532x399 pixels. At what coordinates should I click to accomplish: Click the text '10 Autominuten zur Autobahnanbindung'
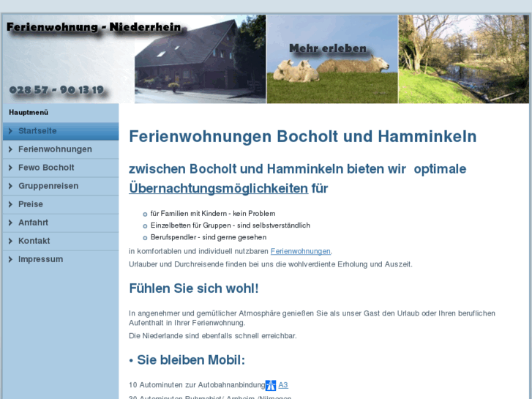(x=197, y=385)
